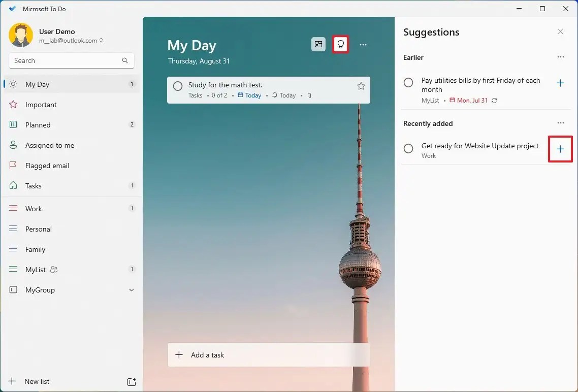Image resolution: width=578 pixels, height=392 pixels.
Task: Collapse the MyGroup section
Action: pyautogui.click(x=132, y=290)
